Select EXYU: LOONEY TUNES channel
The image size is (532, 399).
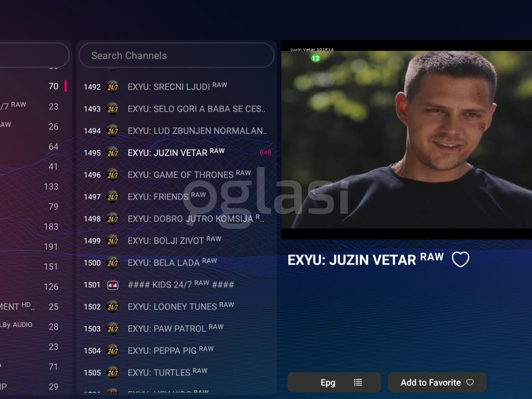point(180,307)
